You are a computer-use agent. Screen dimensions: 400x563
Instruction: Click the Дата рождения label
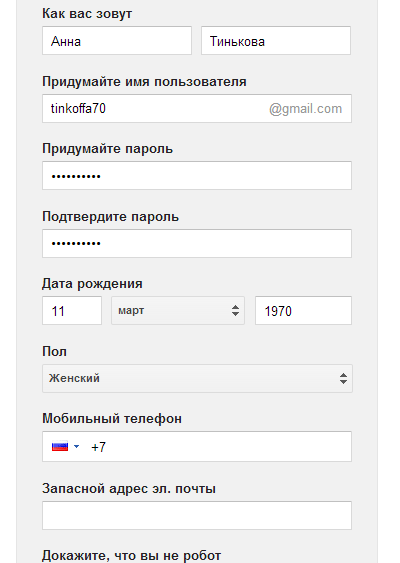[x=92, y=284]
